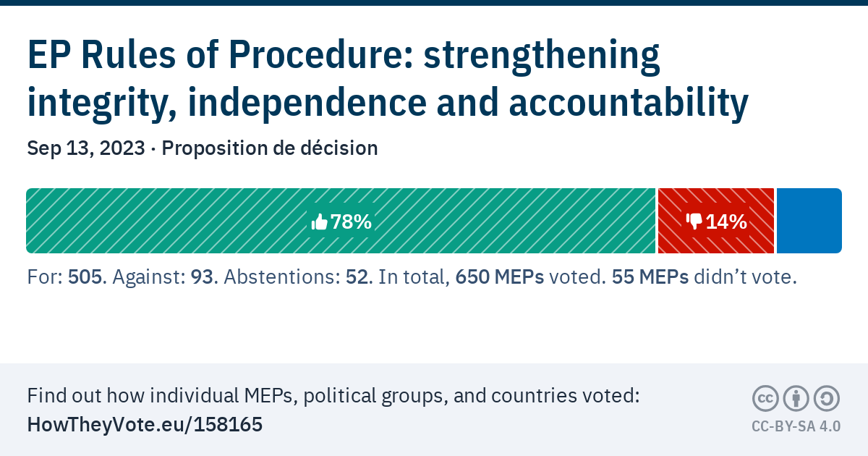The width and height of the screenshot is (868, 456).
Task: Click 'Proposition de décision' text
Action: click(269, 148)
